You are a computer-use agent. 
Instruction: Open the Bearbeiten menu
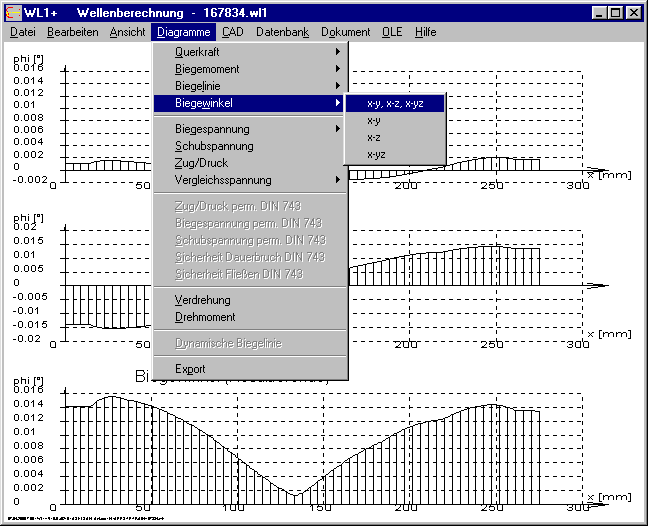(x=72, y=32)
